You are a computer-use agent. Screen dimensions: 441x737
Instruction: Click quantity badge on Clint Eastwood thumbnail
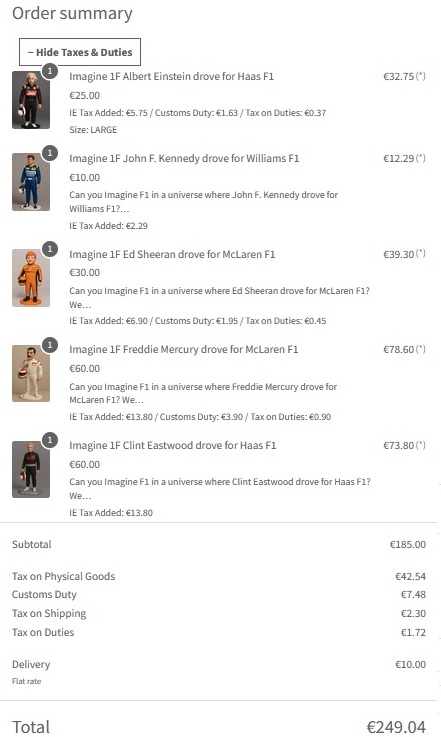point(50,440)
